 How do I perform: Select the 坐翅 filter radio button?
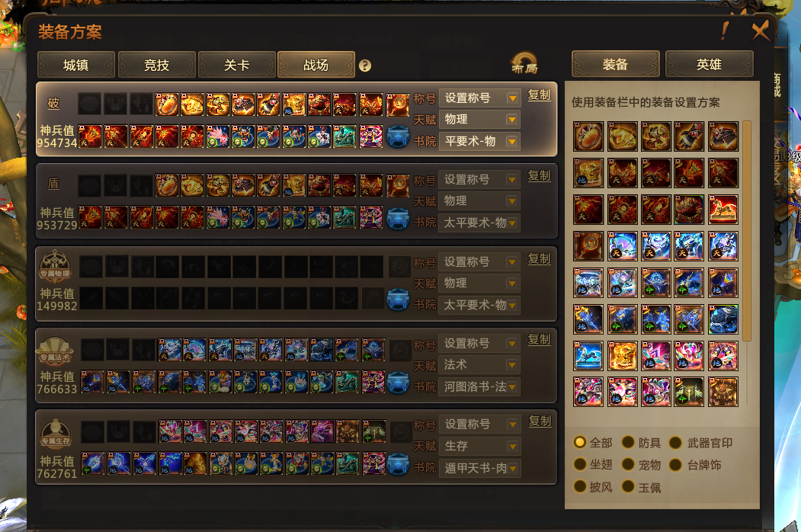click(x=580, y=464)
